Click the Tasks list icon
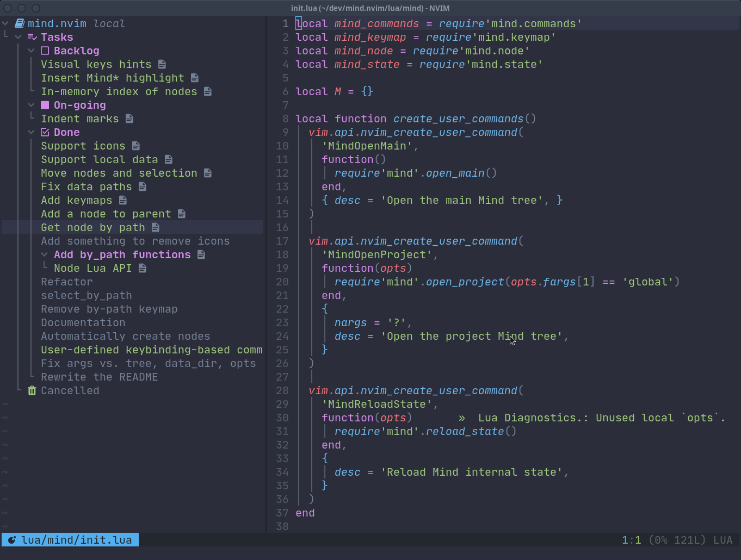The image size is (741, 560). [x=32, y=37]
